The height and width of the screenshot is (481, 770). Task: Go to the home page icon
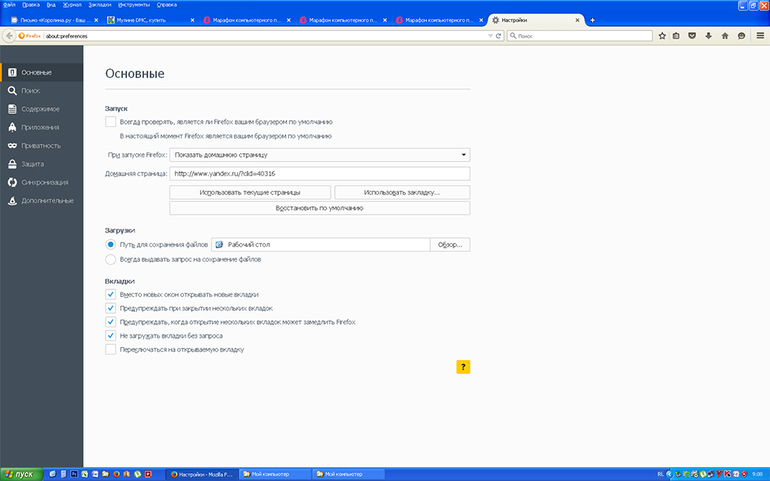725,36
